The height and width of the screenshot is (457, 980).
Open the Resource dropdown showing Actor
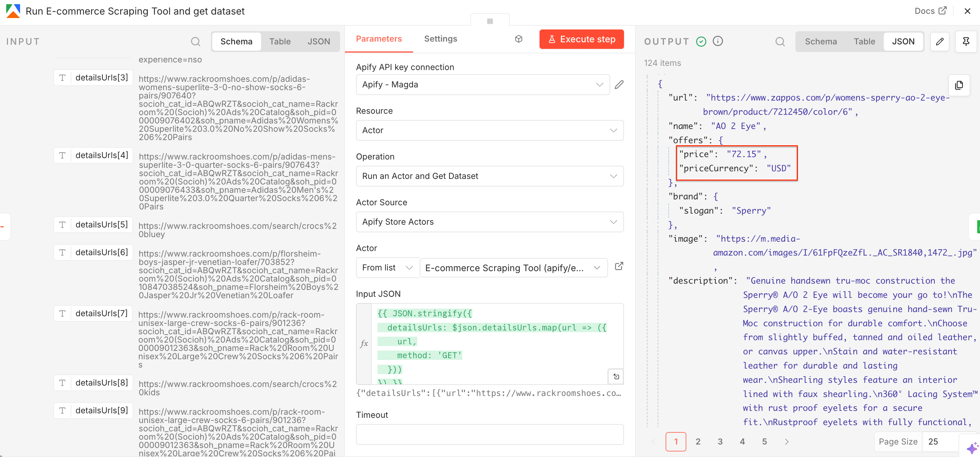[x=489, y=130]
